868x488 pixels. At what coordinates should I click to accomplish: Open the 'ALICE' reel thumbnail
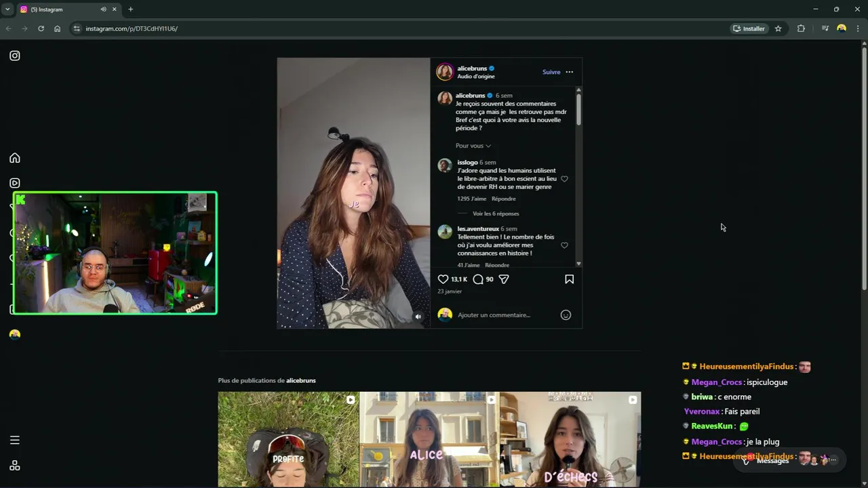coord(429,439)
